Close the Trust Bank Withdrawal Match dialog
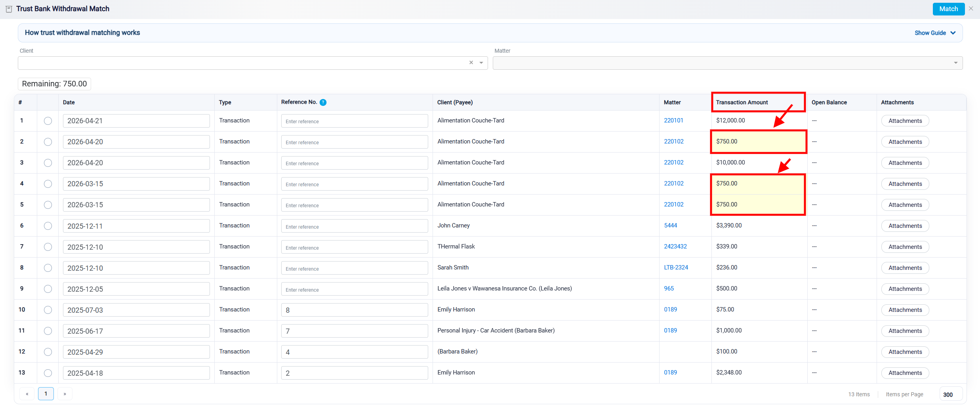This screenshot has height=405, width=980. tap(971, 9)
